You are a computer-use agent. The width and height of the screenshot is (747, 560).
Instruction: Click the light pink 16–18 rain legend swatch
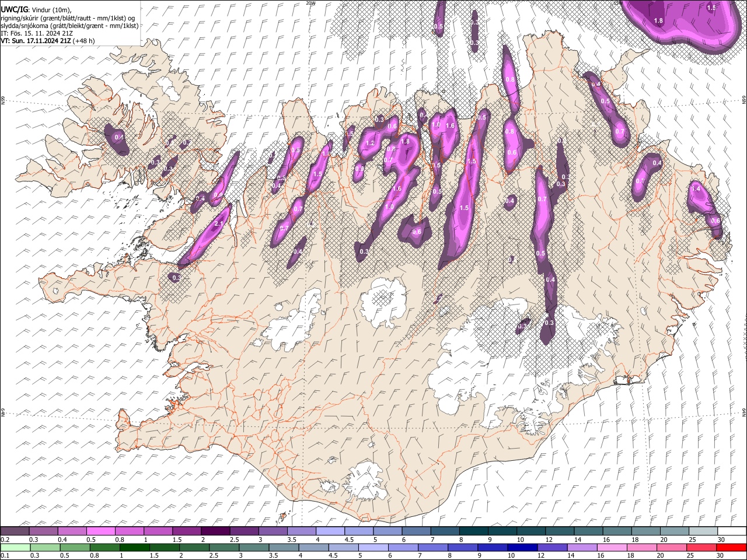(612, 548)
